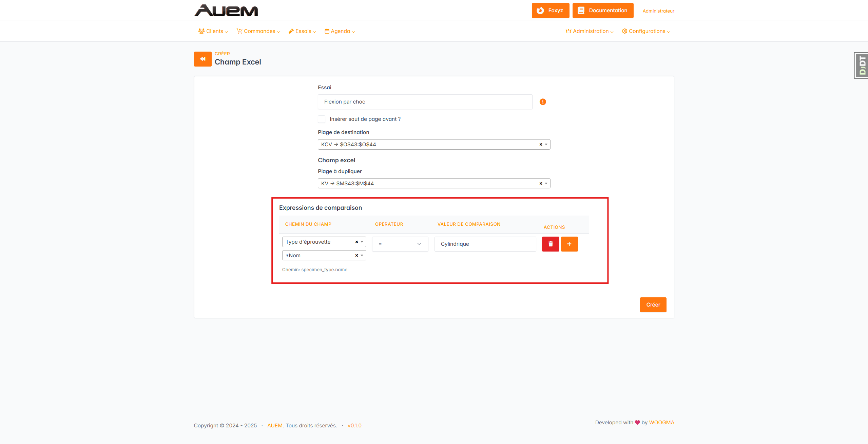Open the Commandes menu
The width and height of the screenshot is (868, 444).
(258, 31)
